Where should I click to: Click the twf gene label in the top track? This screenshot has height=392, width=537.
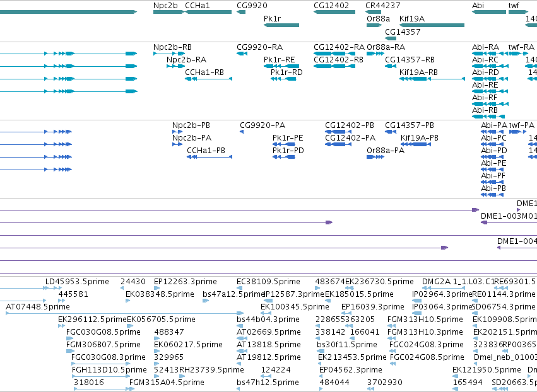[x=514, y=6]
